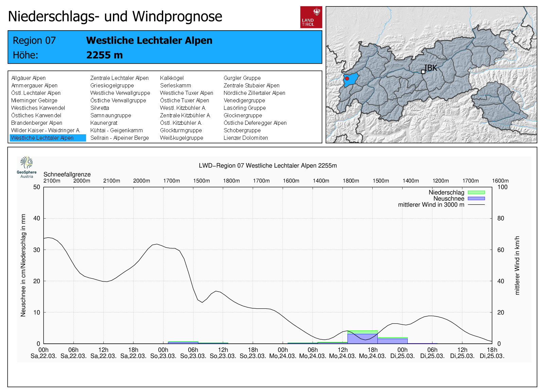
Task: Select Östliches Karwendel region
Action: point(36,116)
